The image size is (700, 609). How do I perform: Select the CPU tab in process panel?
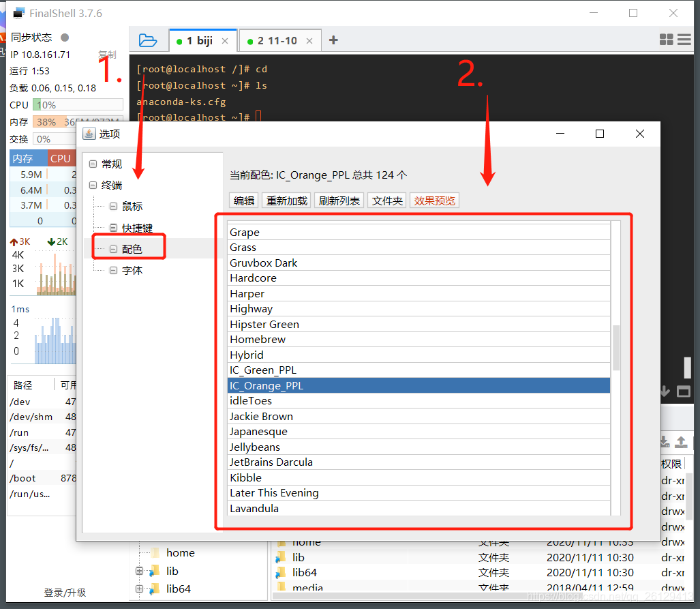[61, 159]
